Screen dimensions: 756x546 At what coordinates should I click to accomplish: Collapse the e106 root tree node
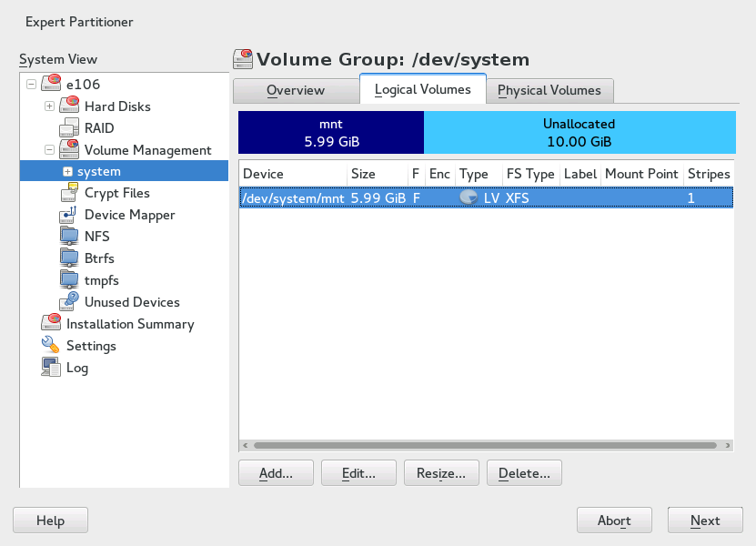click(32, 85)
